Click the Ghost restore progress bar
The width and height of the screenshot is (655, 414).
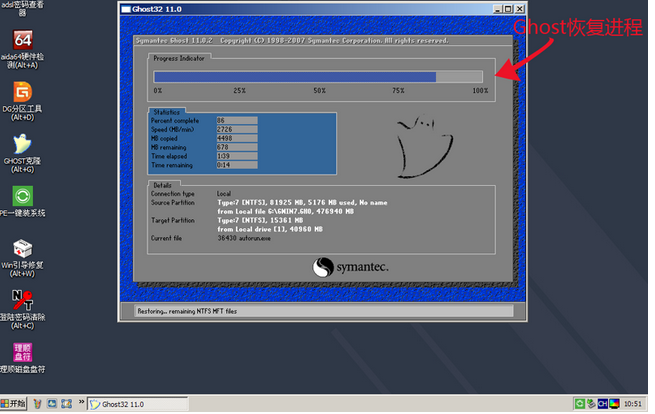click(x=318, y=77)
